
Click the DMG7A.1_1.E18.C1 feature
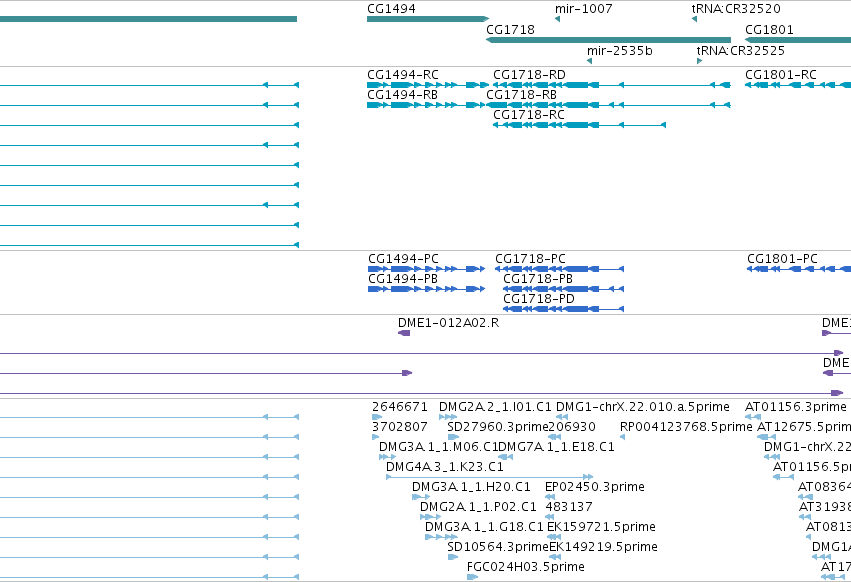click(x=505, y=457)
